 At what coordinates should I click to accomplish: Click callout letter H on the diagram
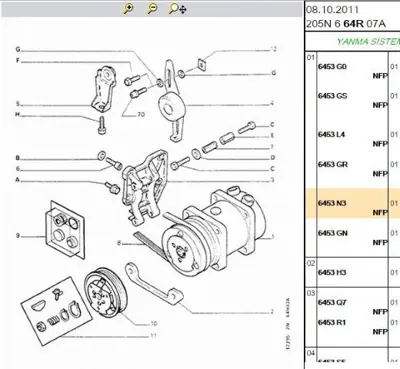(18, 115)
